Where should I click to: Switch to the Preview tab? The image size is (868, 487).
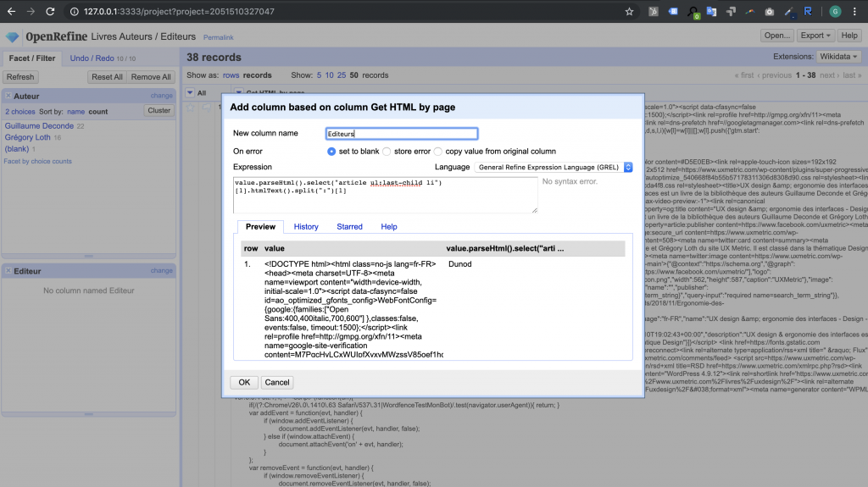pyautogui.click(x=260, y=226)
